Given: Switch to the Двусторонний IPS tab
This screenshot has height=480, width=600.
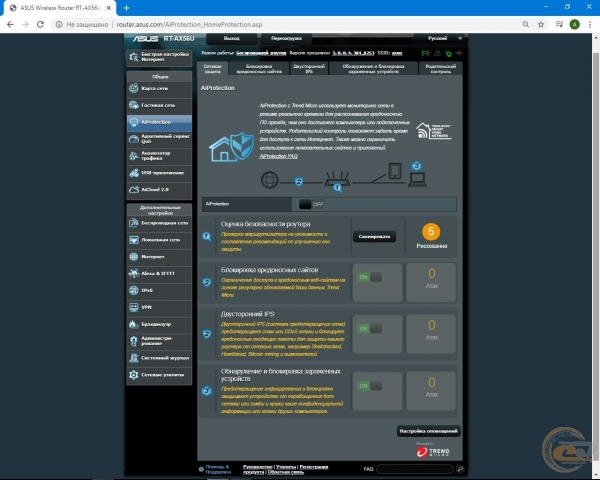Looking at the screenshot, I should [x=309, y=69].
